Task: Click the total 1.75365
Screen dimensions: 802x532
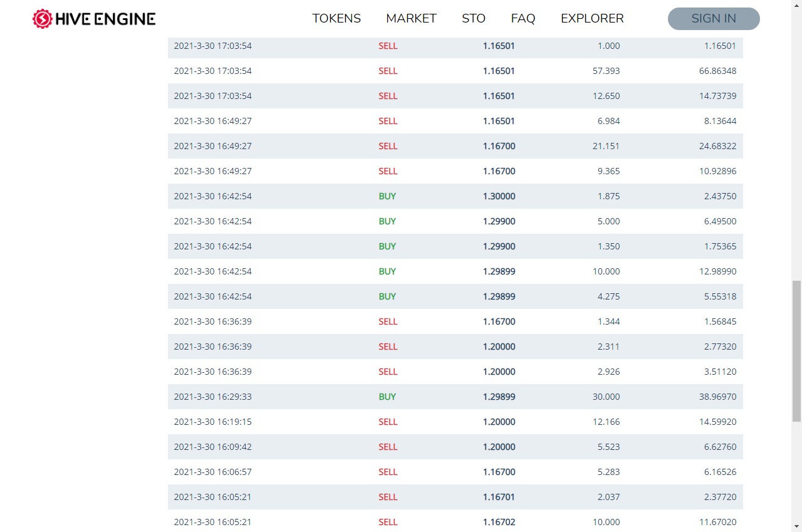Action: pos(720,246)
